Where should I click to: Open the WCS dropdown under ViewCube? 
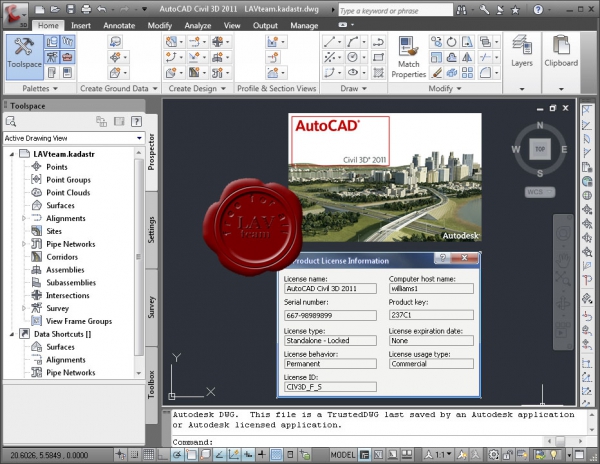540,192
